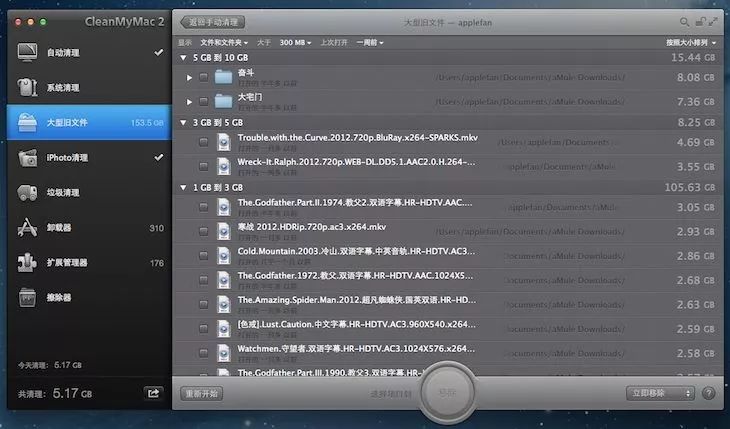Screen dimensions: 730x429
Task: Click the search magnifier icon
Action: (684, 22)
